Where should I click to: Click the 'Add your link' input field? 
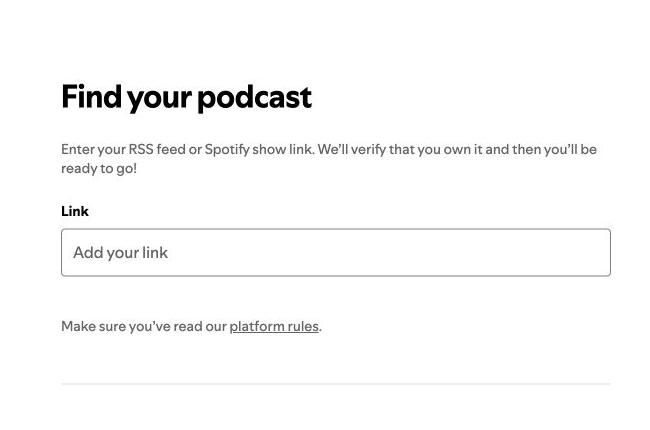[336, 252]
